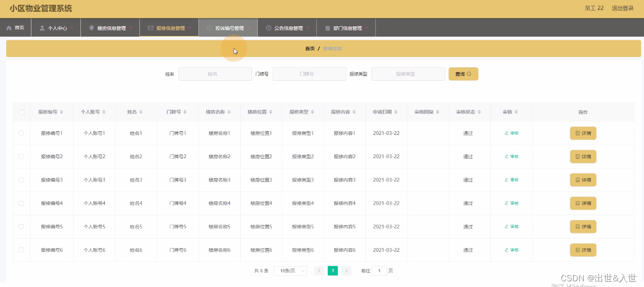Open 详情 for 报修编号3 row
This screenshot has width=644, height=287.
[583, 180]
